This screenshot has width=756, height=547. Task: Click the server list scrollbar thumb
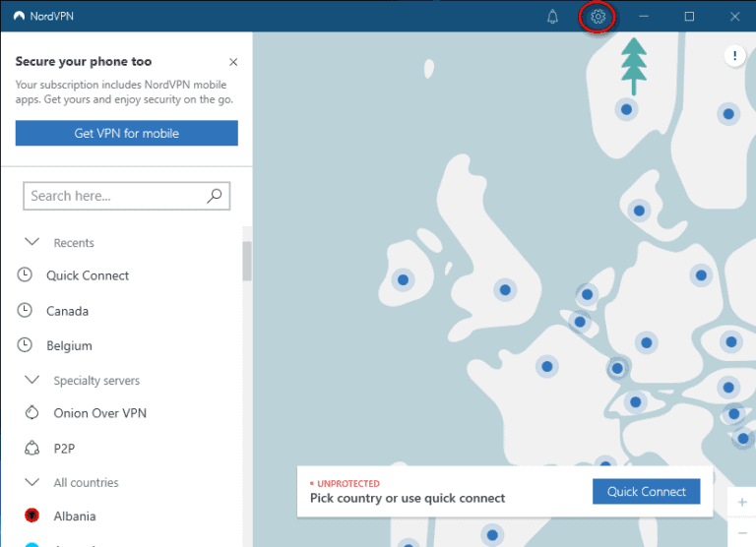(x=247, y=262)
